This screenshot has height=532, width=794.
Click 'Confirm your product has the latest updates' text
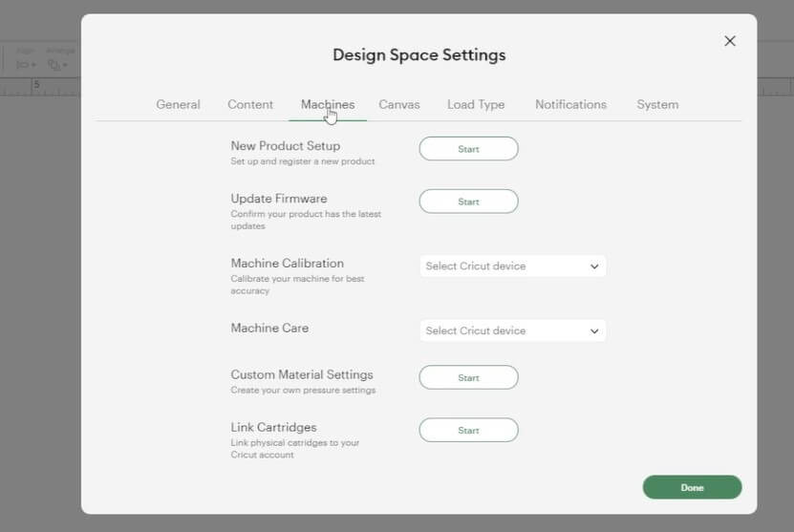click(306, 220)
